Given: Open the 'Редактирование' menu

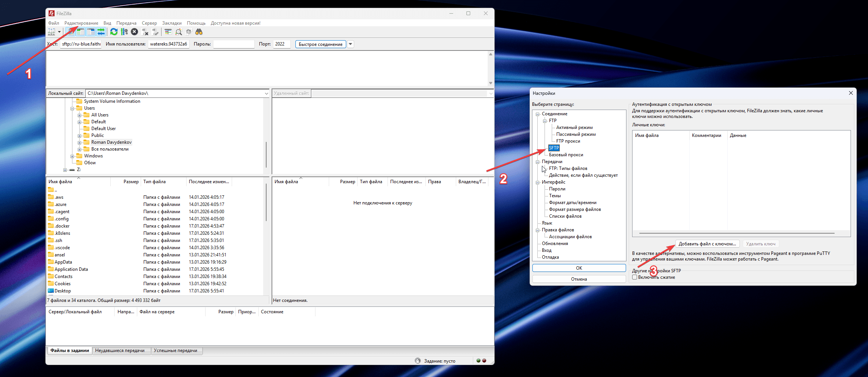Looking at the screenshot, I should pyautogui.click(x=81, y=23).
